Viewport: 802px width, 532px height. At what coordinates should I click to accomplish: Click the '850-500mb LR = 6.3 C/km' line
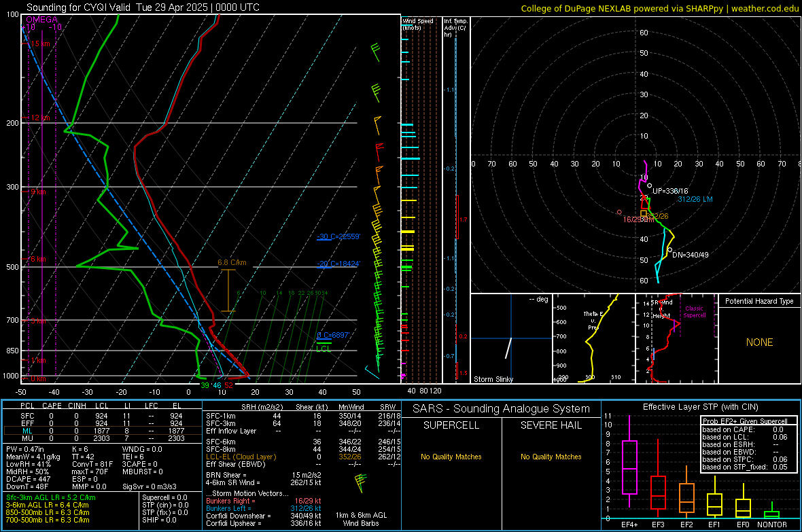48,512
